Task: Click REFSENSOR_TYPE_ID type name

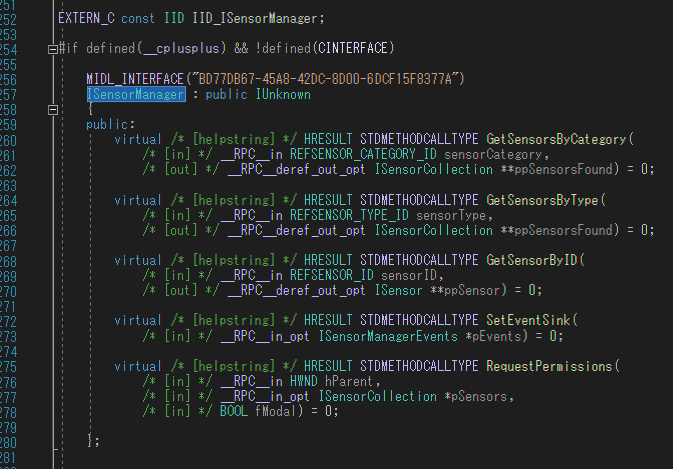Action: 349,215
